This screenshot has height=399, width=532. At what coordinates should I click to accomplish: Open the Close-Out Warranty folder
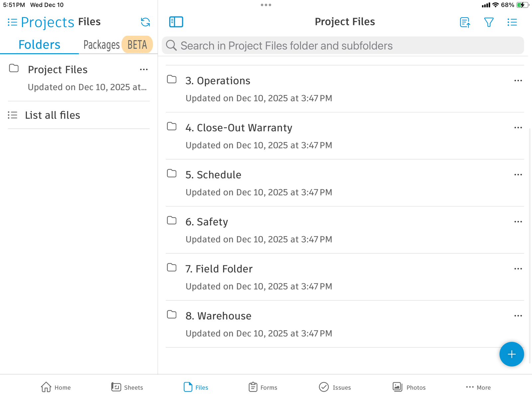[x=239, y=128]
